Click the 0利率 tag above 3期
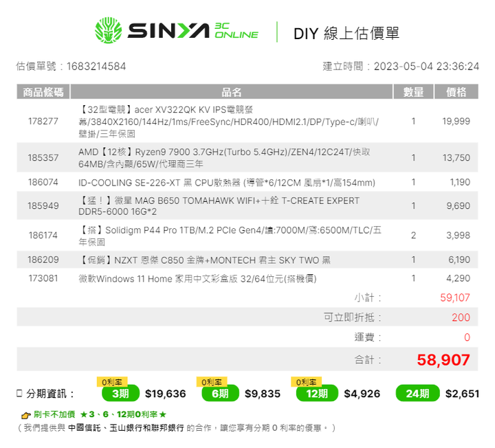 point(112,382)
